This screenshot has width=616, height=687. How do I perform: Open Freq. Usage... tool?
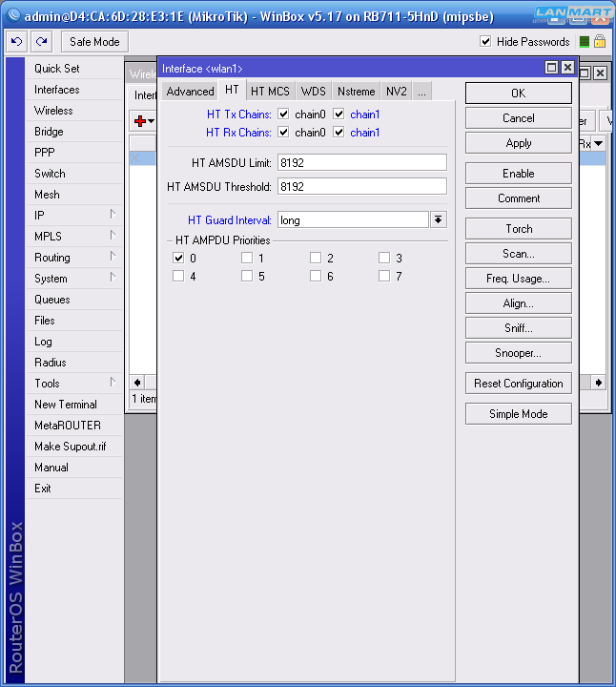click(x=519, y=279)
